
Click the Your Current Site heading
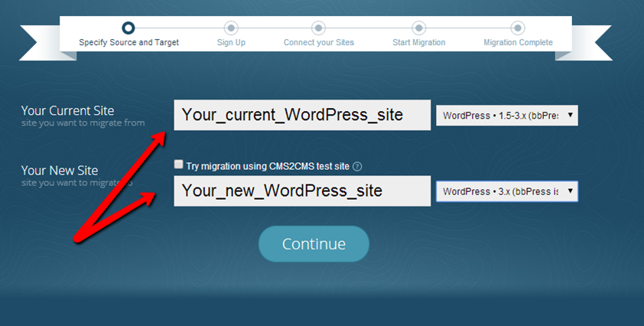point(68,111)
